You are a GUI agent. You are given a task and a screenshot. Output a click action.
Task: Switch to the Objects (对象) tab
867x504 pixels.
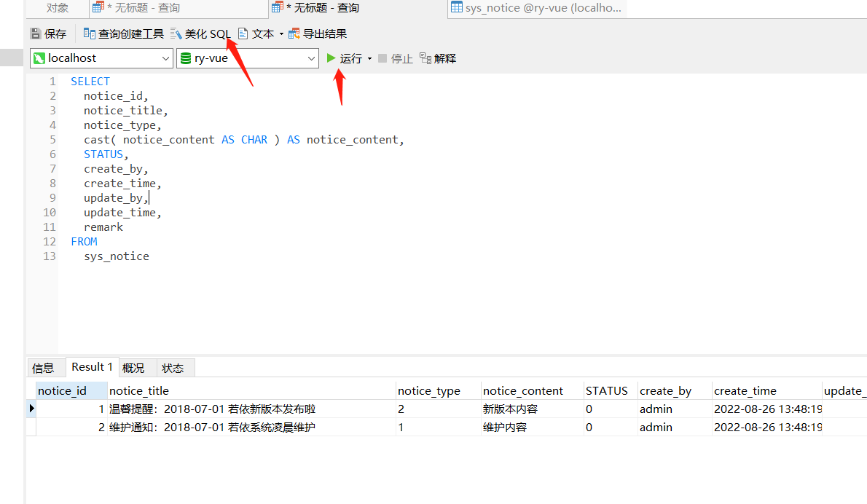point(58,8)
